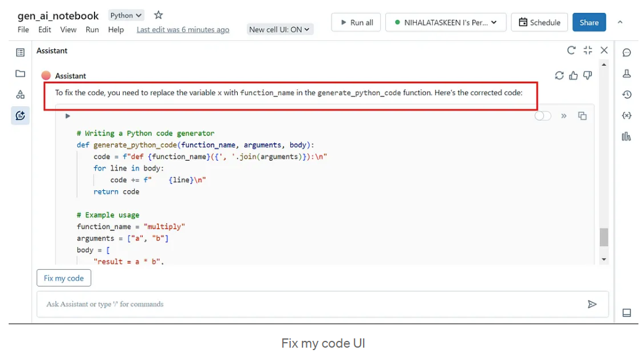Open the table of contents sidebar icon
This screenshot has width=644, height=360.
click(20, 52)
